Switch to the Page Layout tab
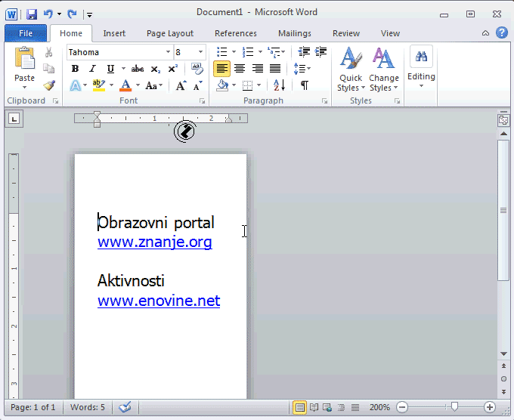Screen dimensions: 514x420 click(170, 33)
